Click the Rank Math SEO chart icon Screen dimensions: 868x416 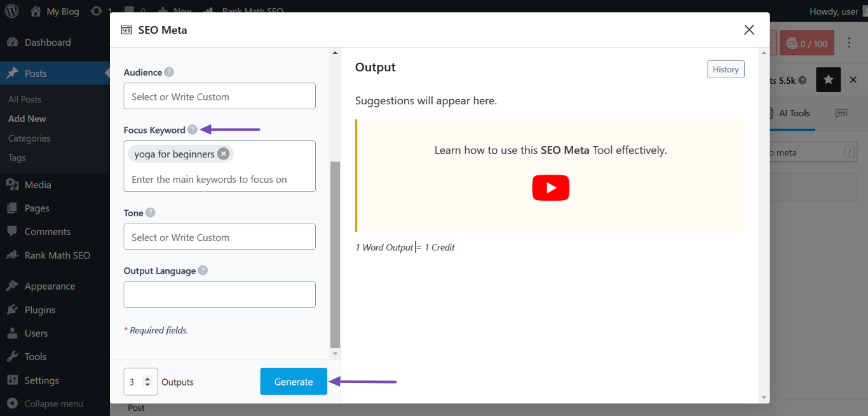coord(12,255)
